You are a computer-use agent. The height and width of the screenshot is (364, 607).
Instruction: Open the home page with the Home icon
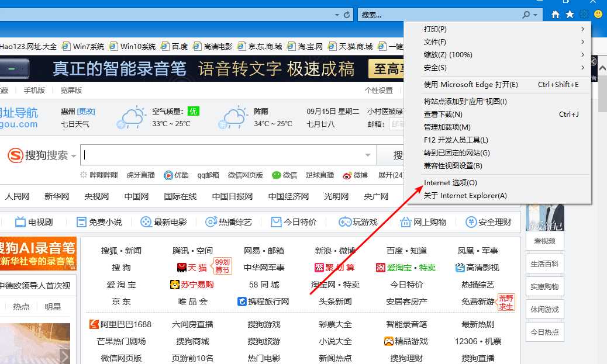click(x=555, y=14)
